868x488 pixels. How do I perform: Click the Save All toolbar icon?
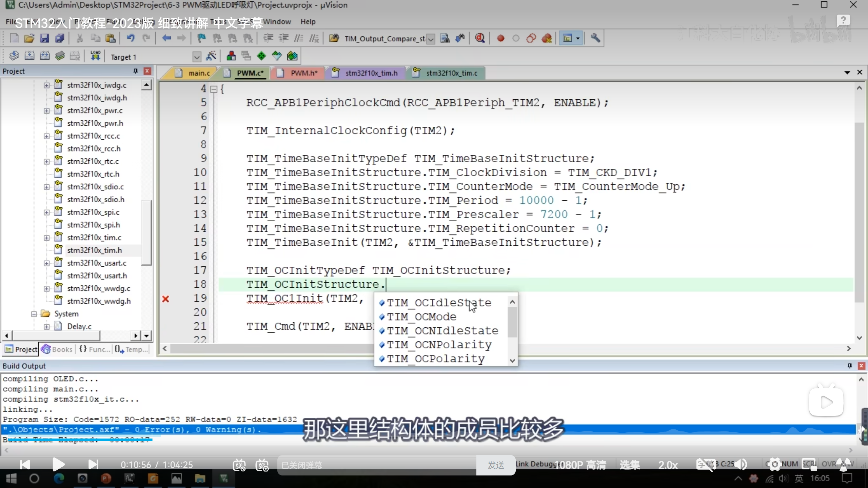(x=60, y=38)
